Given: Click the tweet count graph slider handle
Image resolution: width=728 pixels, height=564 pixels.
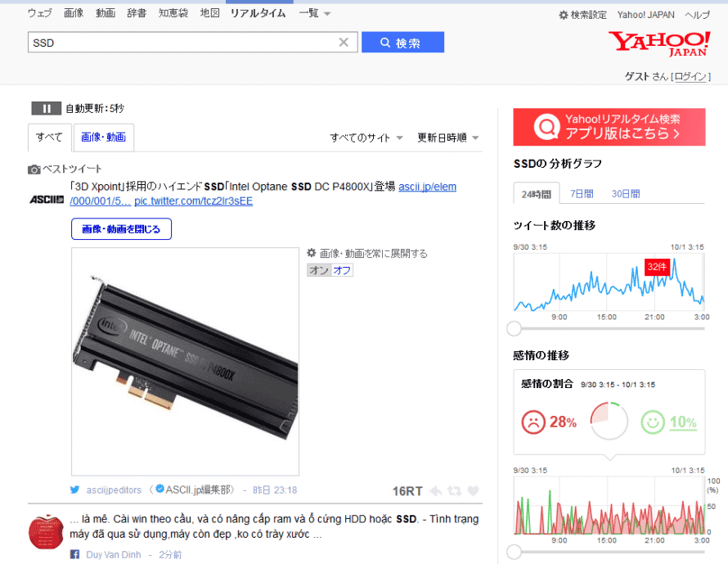Looking at the screenshot, I should tap(514, 328).
